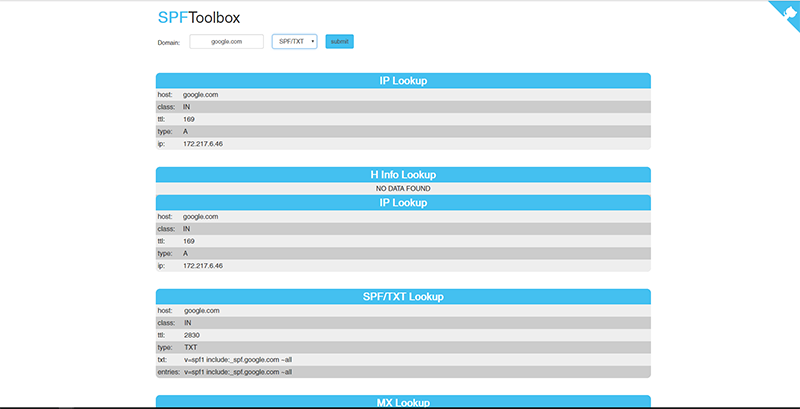The width and height of the screenshot is (800, 409).
Task: Click the MX Lookup header
Action: [x=403, y=402]
